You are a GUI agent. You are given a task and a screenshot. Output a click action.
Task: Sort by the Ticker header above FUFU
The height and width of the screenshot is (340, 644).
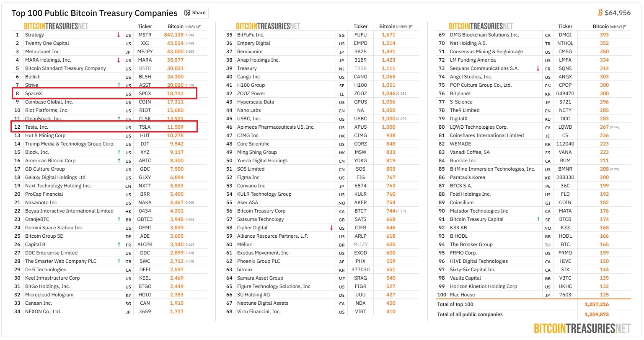360,26
